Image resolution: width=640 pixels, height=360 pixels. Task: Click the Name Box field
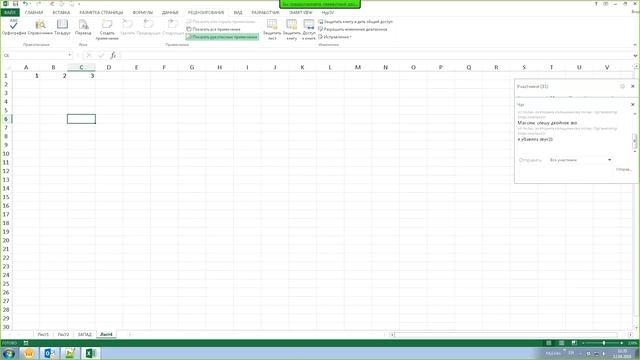point(34,55)
